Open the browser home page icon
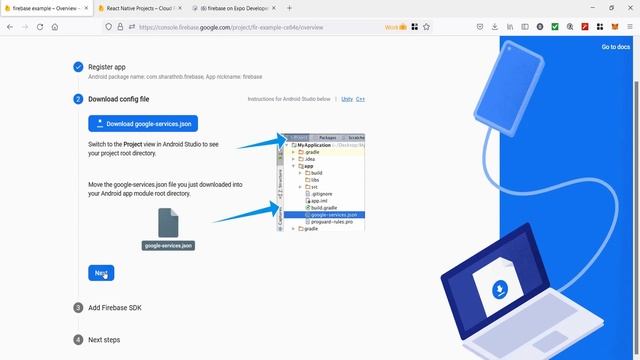Image resolution: width=640 pixels, height=360 pixels. (55, 27)
